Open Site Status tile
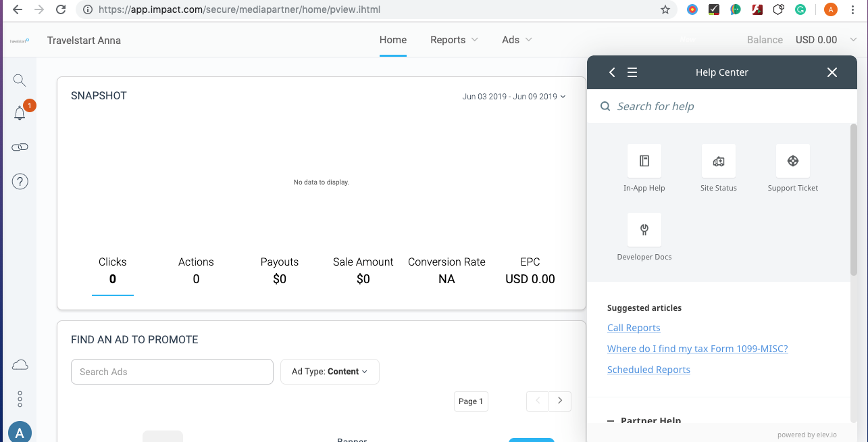868x442 pixels. 719,168
